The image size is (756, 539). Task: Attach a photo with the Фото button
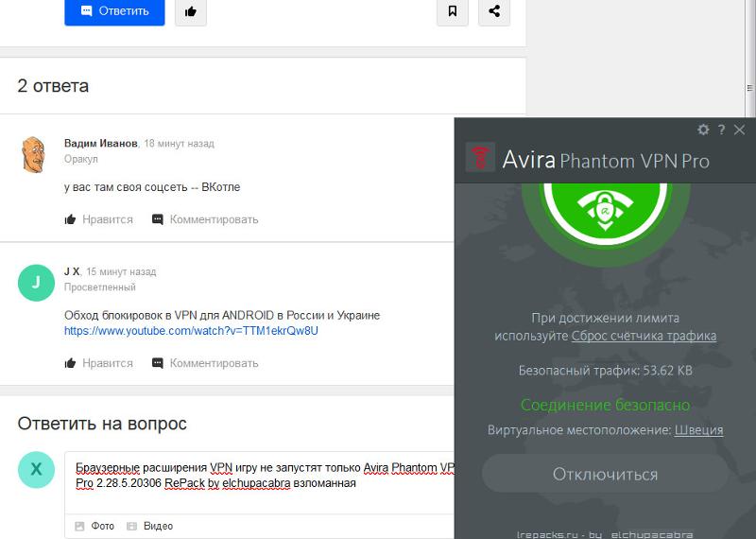coord(94,526)
